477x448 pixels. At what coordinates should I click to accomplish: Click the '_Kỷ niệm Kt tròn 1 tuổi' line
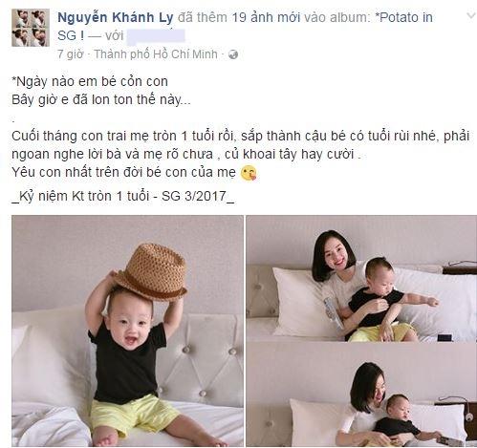click(123, 196)
